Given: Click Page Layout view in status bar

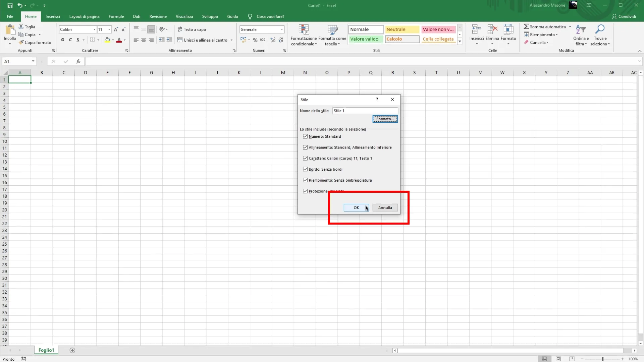Looking at the screenshot, I should pos(558,359).
